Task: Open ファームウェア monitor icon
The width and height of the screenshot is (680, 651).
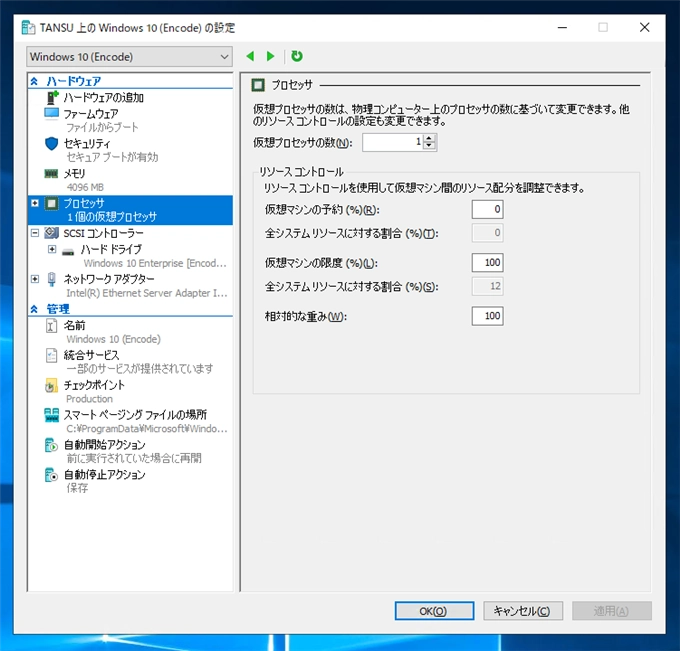Action: [x=51, y=114]
